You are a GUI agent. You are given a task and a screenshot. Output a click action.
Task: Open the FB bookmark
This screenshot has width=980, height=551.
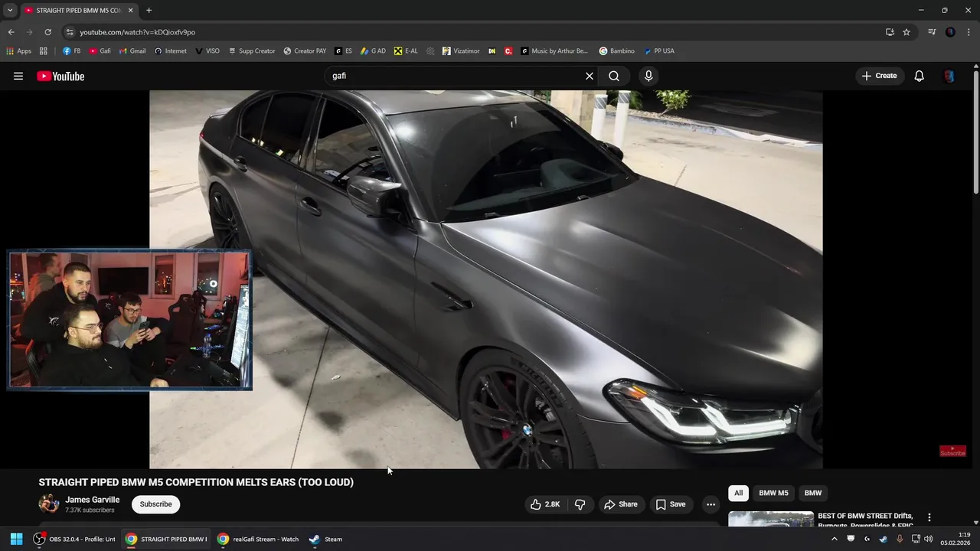tap(71, 51)
